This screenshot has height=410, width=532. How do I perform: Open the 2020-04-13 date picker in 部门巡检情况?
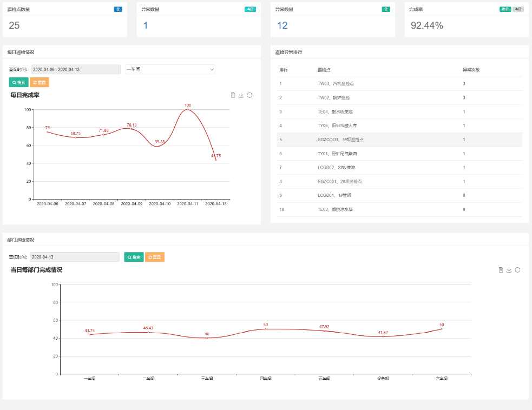75,257
